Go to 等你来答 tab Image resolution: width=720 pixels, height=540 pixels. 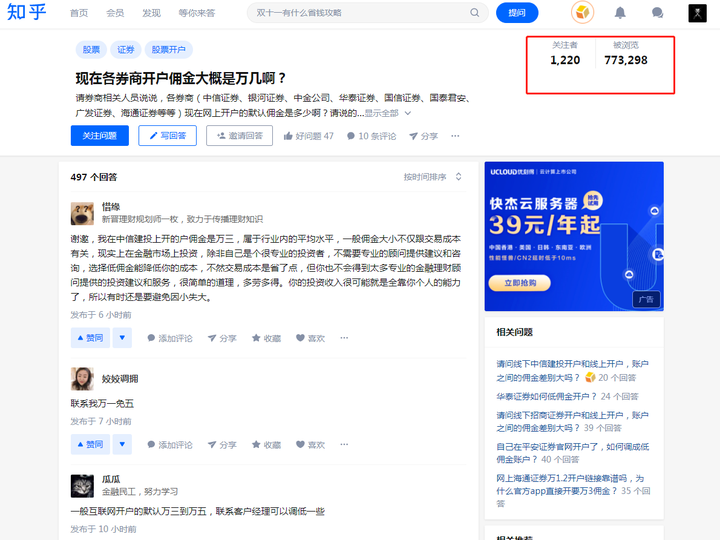197,13
